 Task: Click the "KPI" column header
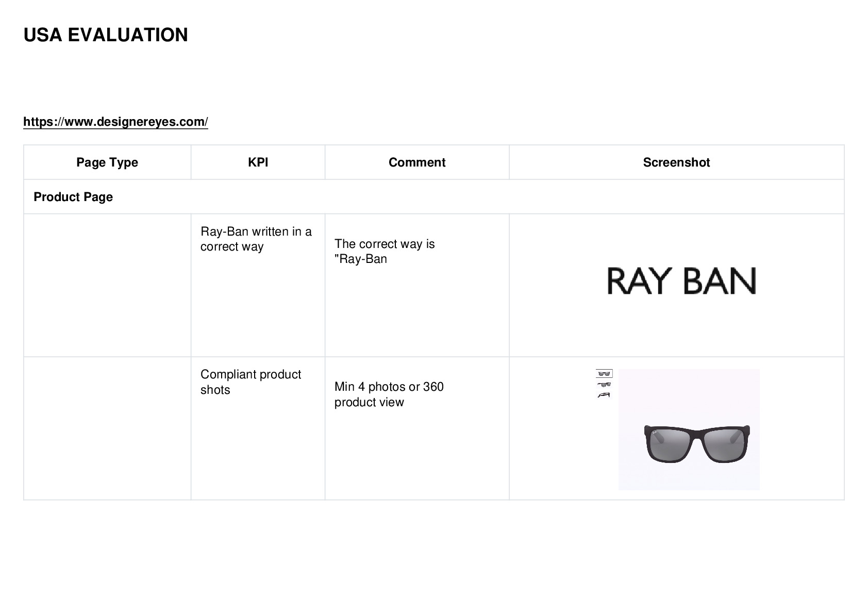258,162
